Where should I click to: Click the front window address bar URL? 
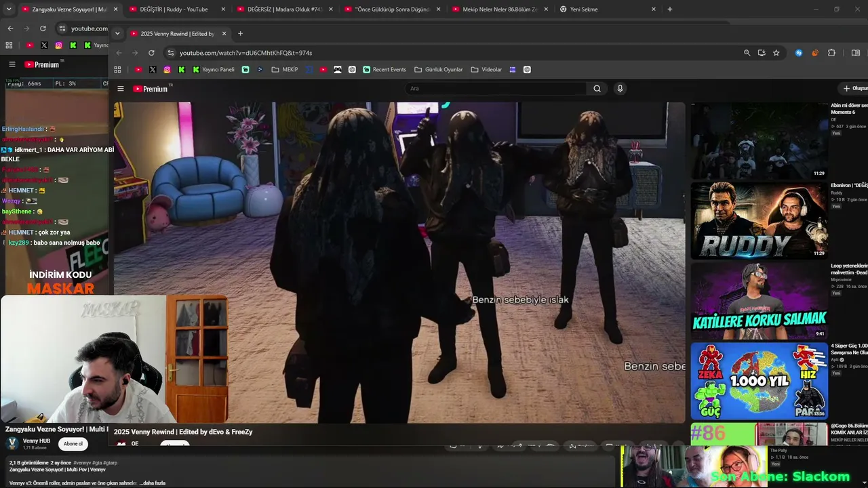pos(246,53)
